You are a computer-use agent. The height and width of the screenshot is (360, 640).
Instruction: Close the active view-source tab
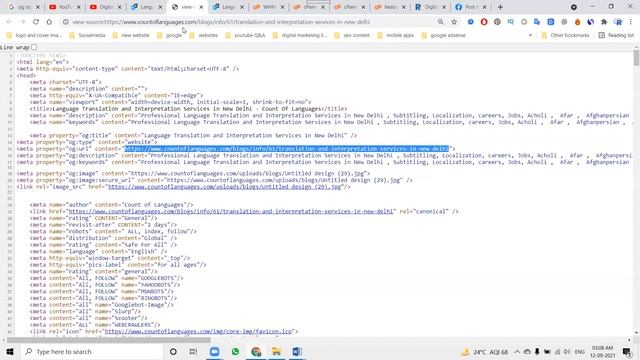(x=201, y=7)
